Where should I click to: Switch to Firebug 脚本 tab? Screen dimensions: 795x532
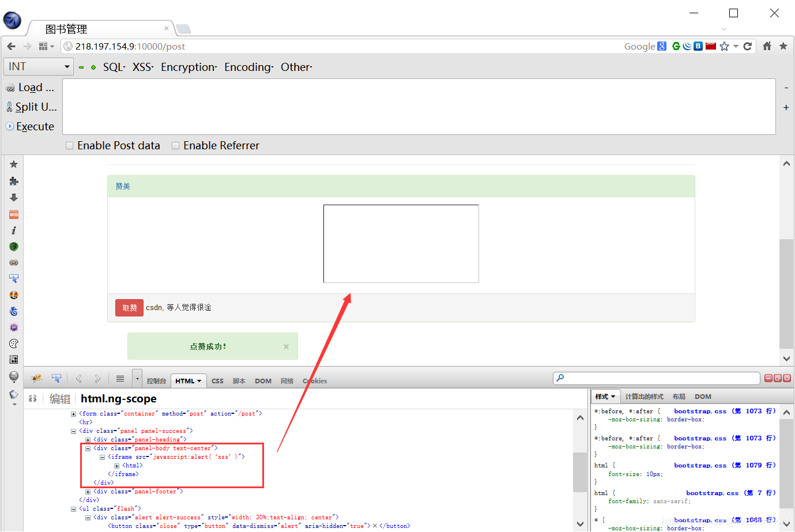pos(239,381)
